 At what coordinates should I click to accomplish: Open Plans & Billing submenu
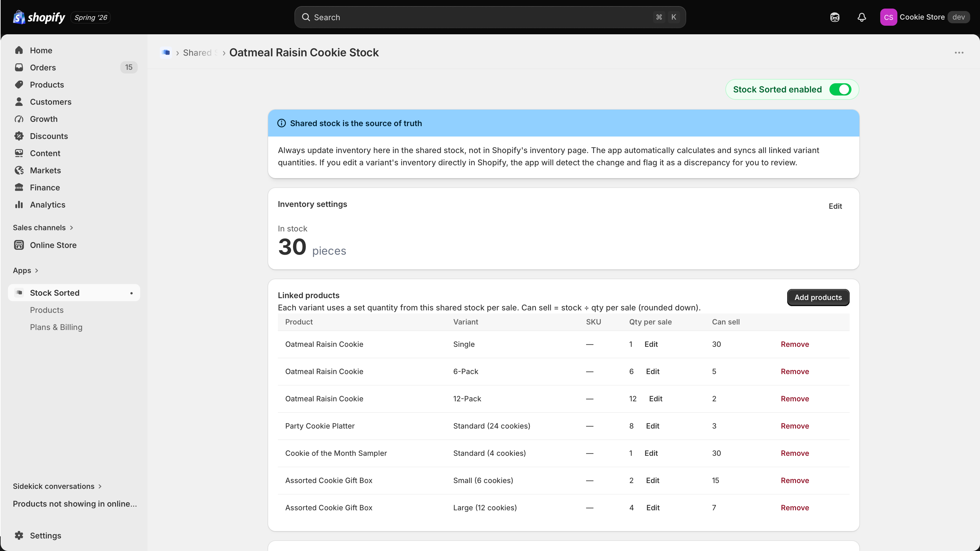click(56, 327)
